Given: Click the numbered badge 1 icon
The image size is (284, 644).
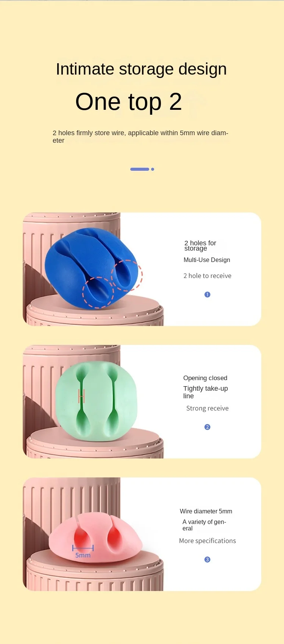Looking at the screenshot, I should pos(207,295).
